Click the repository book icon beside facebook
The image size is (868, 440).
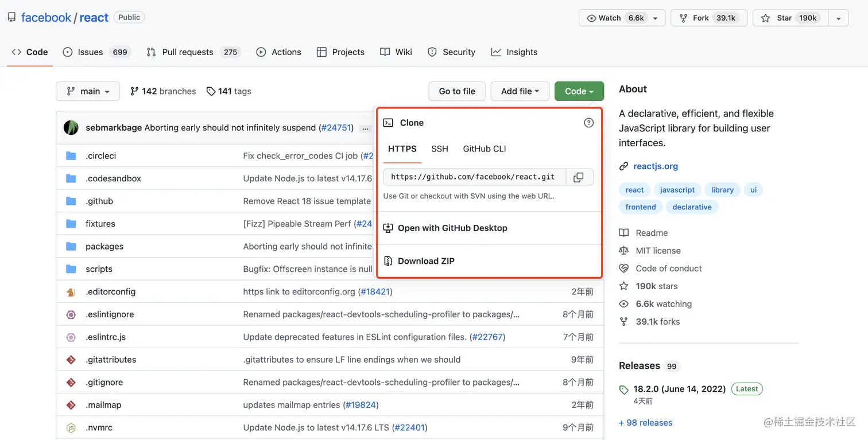(12, 18)
